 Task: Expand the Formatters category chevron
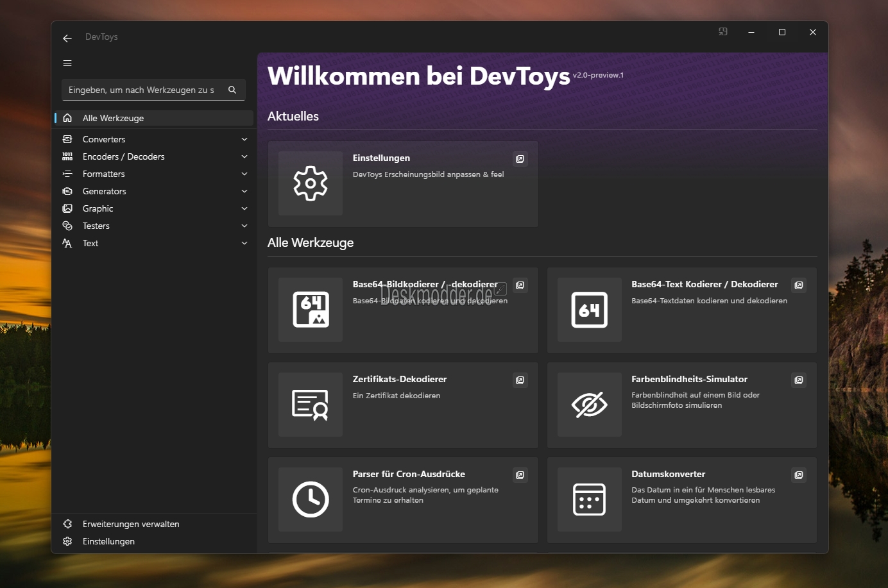pos(244,174)
